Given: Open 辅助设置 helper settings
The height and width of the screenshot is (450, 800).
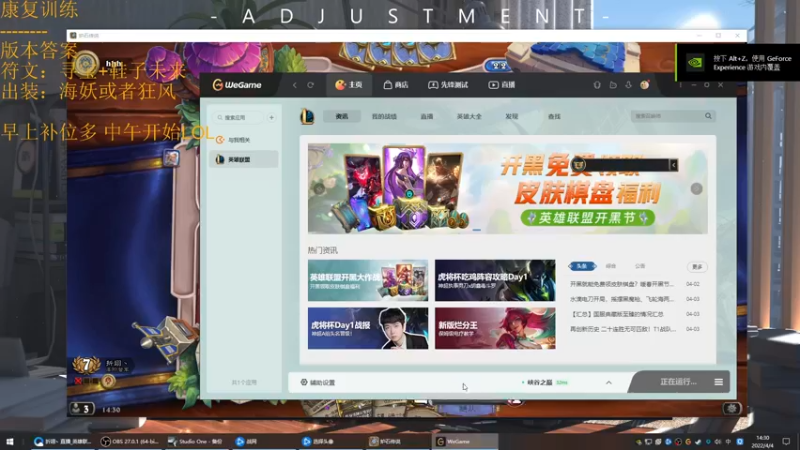Looking at the screenshot, I should [318, 382].
